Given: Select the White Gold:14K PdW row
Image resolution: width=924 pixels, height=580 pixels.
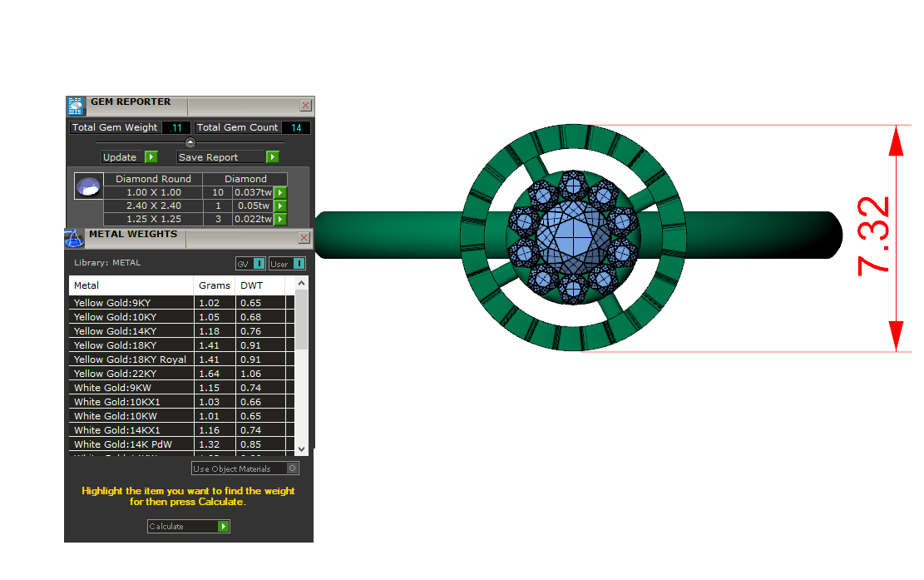Looking at the screenshot, I should tap(133, 444).
